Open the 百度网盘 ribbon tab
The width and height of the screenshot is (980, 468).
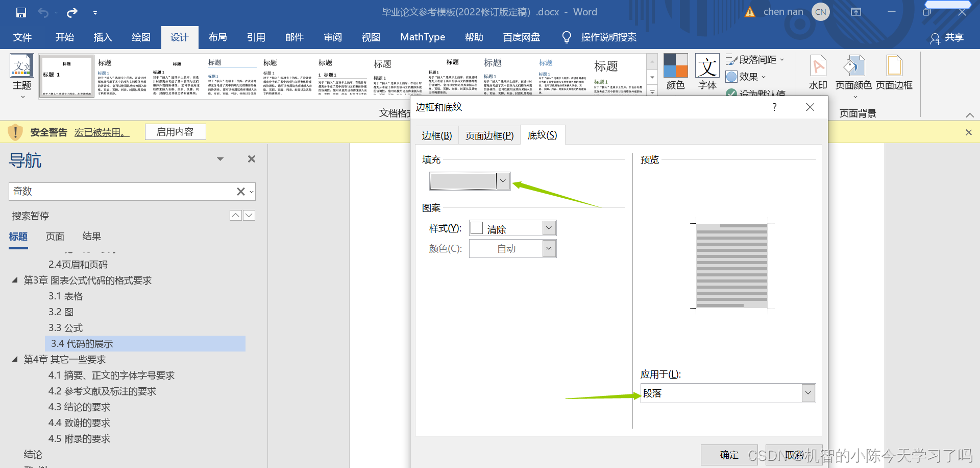pos(522,37)
